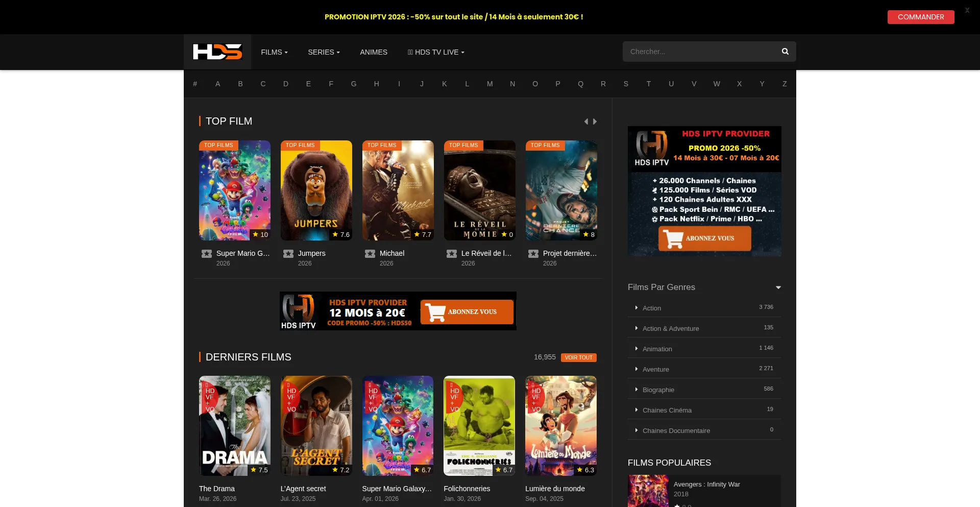This screenshot has width=980, height=507.
Task: Click film icon beside Michael title
Action: click(x=370, y=254)
